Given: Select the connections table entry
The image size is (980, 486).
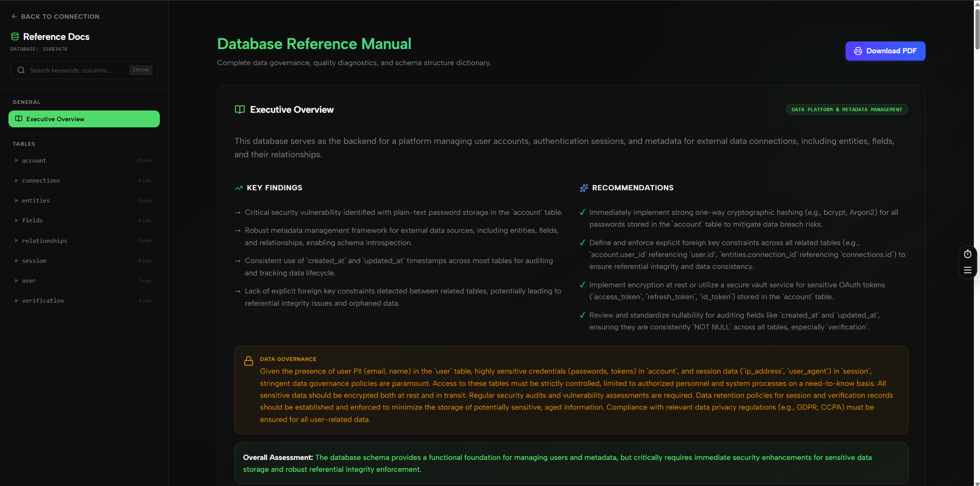Looking at the screenshot, I should 84,180.
